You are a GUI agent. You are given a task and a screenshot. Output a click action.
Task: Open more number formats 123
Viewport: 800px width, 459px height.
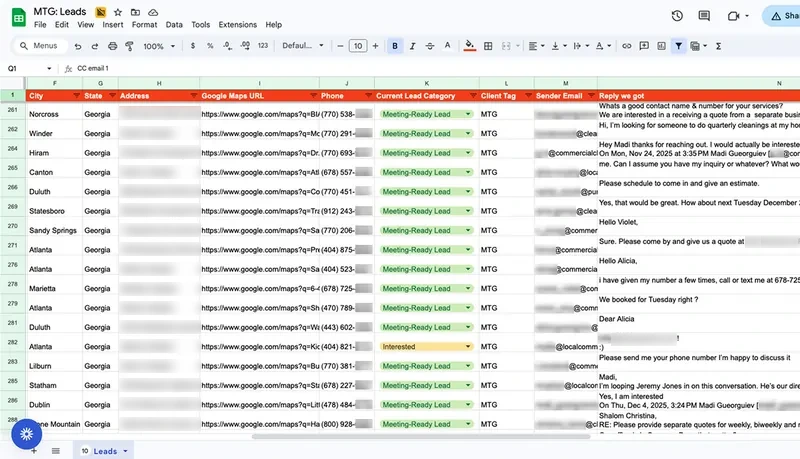263,45
